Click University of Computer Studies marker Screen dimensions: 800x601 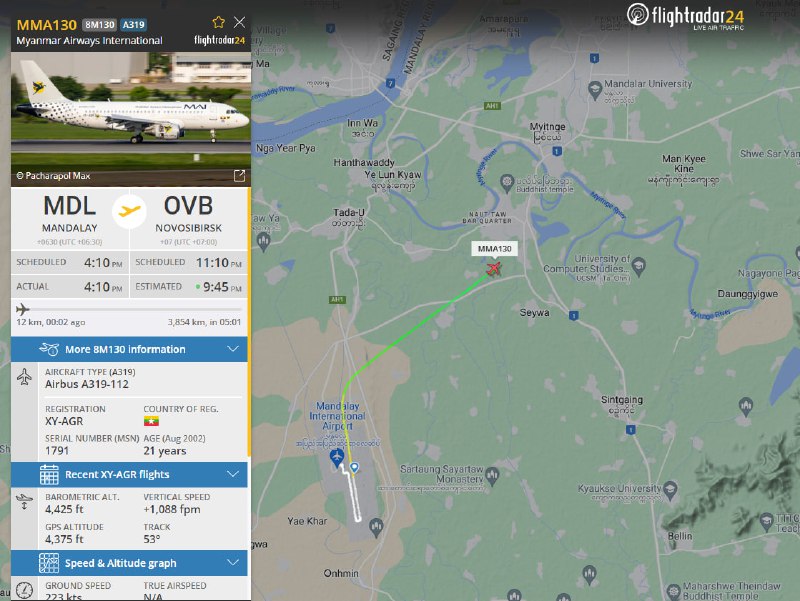click(x=639, y=265)
